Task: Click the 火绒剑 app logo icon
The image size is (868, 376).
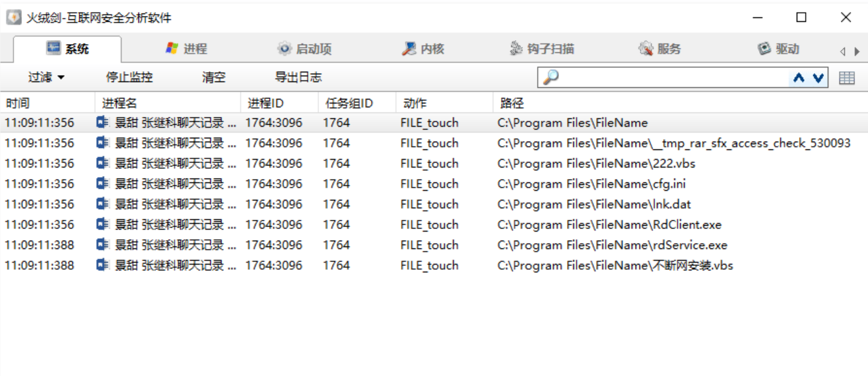Action: pos(14,17)
